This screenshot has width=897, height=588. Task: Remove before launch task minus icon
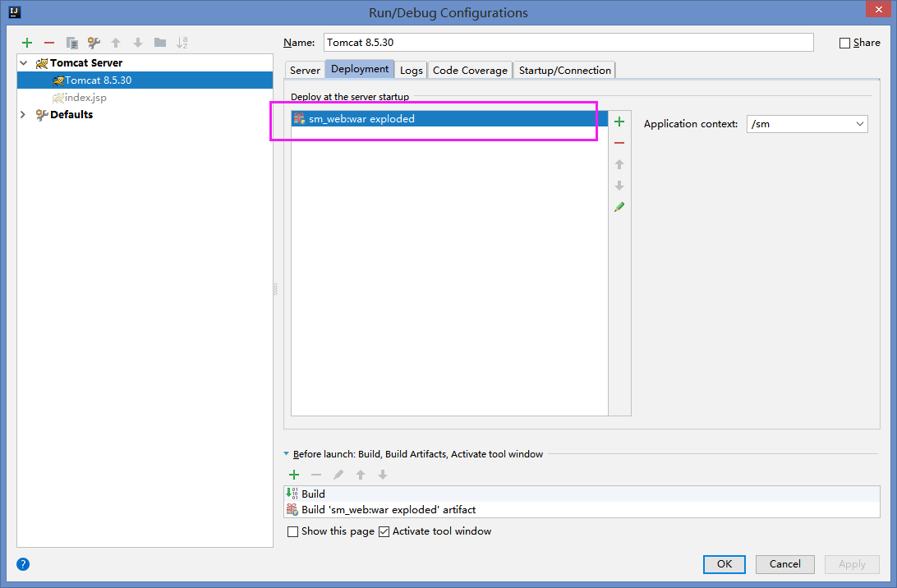[x=316, y=475]
